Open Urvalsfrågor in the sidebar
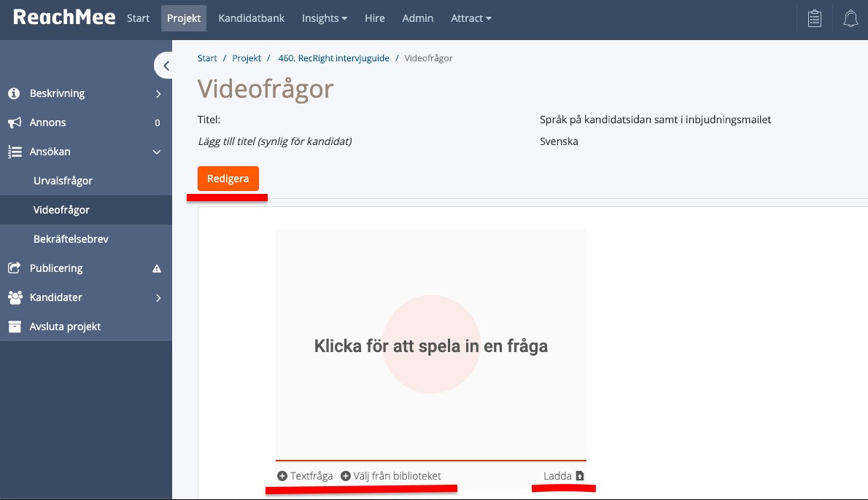Screen dimensions: 868x500 (86, 181)
